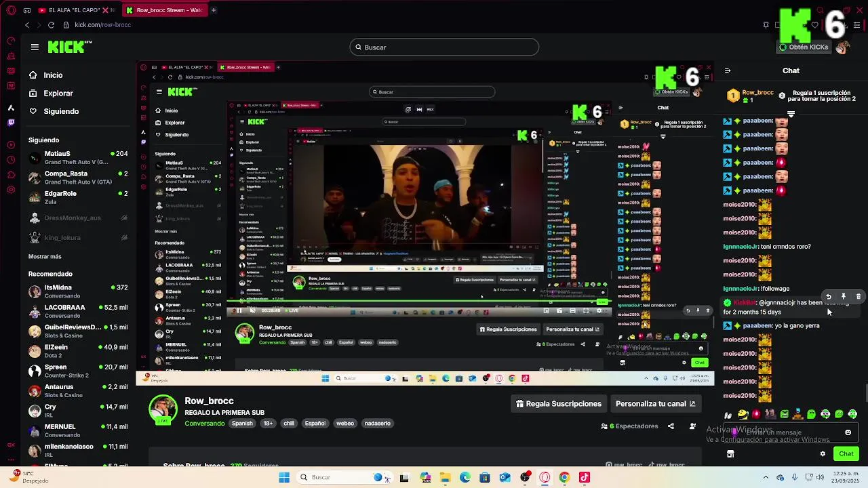Select offline channel DressMonkey_aus
Viewport: 868px width, 488px height.
78,218
